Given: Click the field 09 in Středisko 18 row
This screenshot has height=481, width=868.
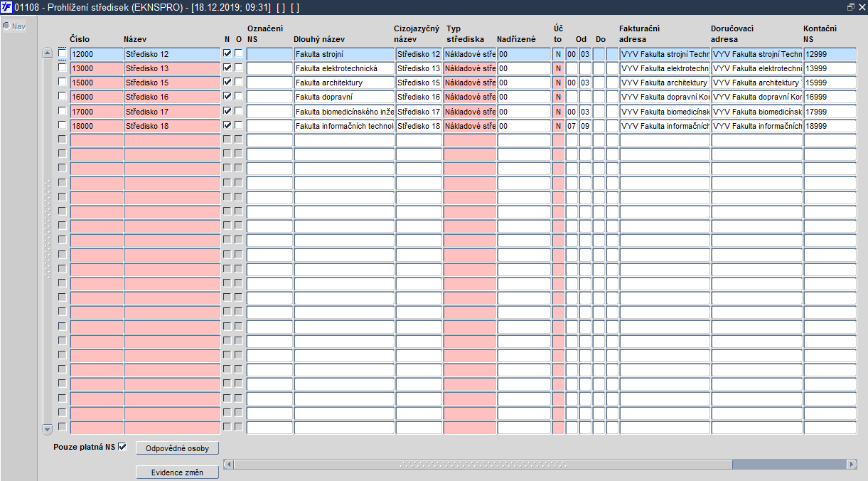Looking at the screenshot, I should [x=585, y=126].
